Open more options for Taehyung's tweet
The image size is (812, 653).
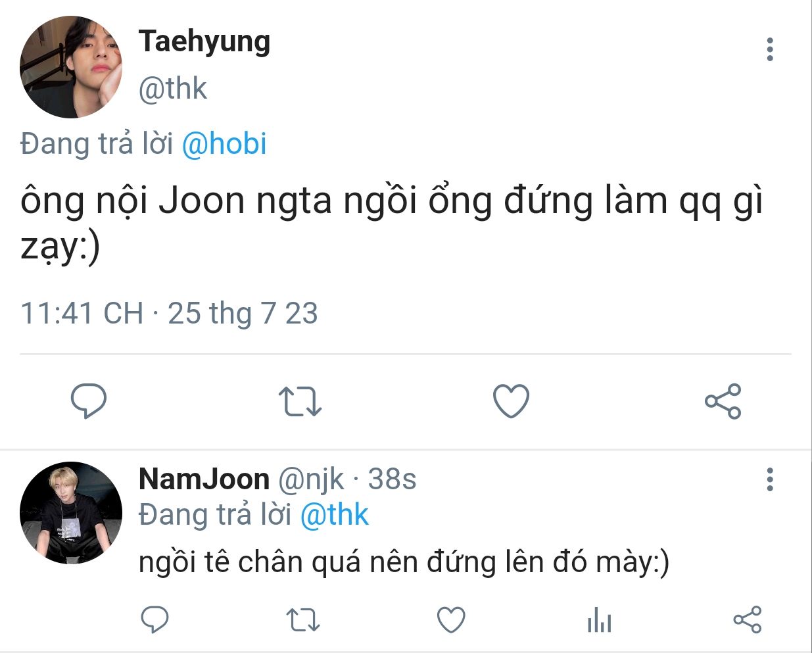769,50
